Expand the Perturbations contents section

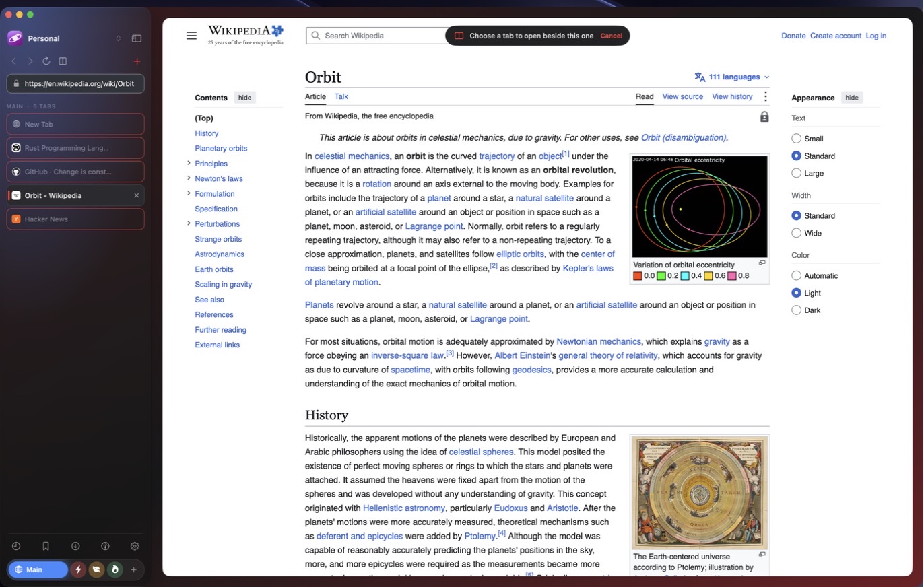tap(189, 223)
